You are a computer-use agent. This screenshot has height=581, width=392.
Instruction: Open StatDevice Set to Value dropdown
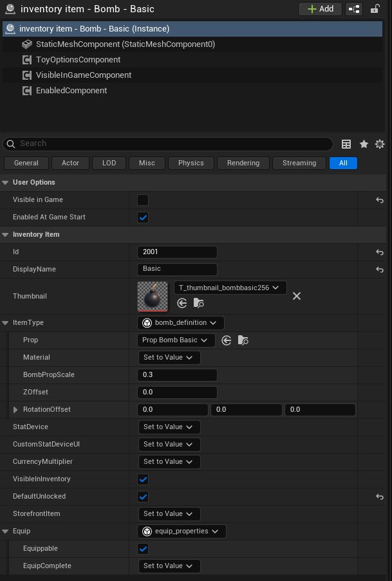click(x=169, y=427)
